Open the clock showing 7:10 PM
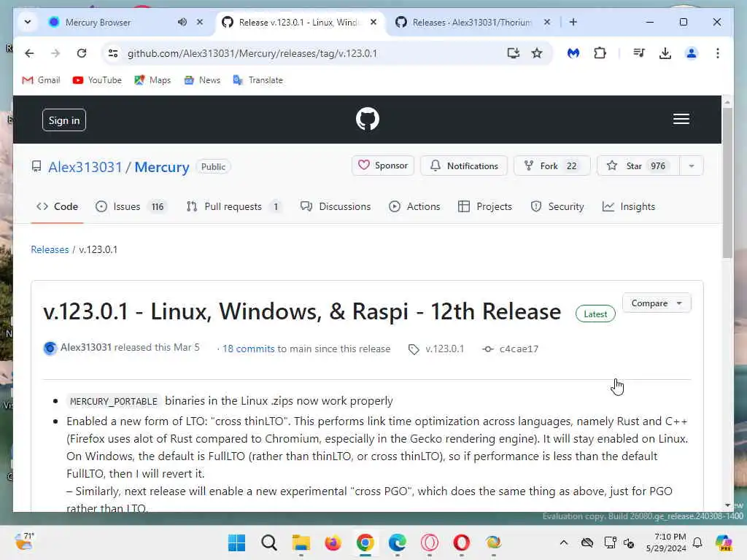Image resolution: width=747 pixels, height=560 pixels. [x=667, y=542]
